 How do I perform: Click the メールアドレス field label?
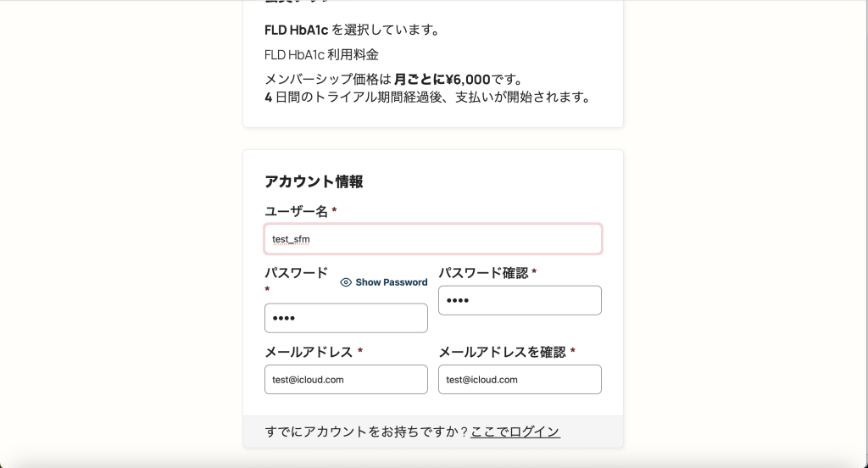(309, 352)
